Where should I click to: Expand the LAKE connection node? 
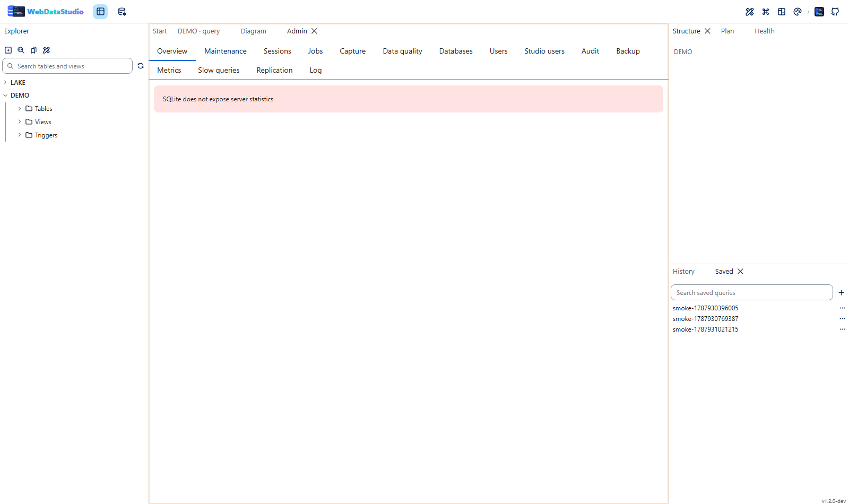pos(5,83)
